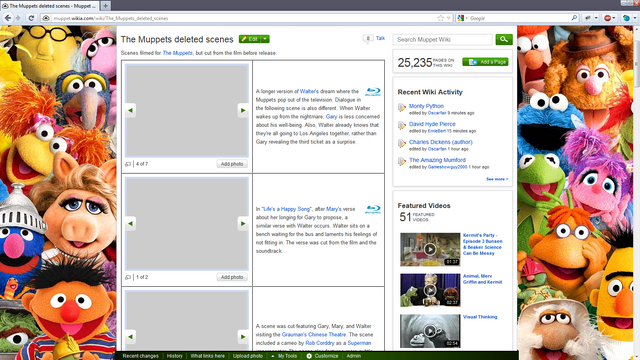
Task: Open What links here in footer toolbar
Action: click(x=207, y=356)
